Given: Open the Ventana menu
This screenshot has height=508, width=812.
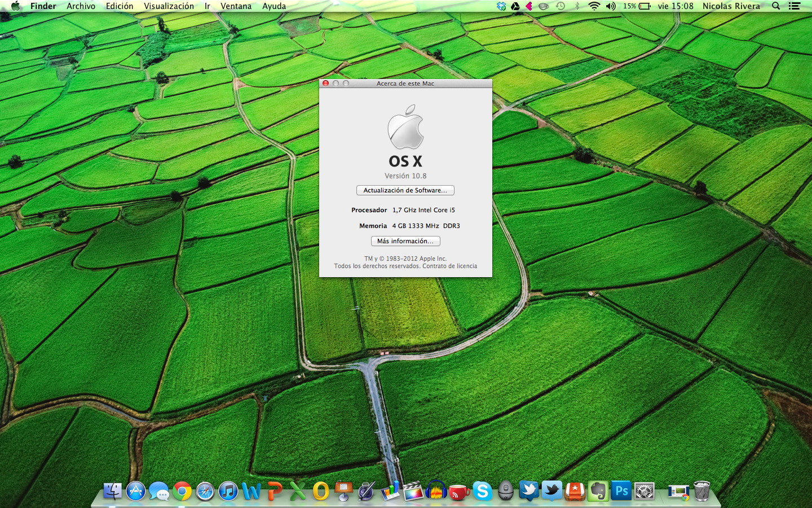Looking at the screenshot, I should 236,6.
